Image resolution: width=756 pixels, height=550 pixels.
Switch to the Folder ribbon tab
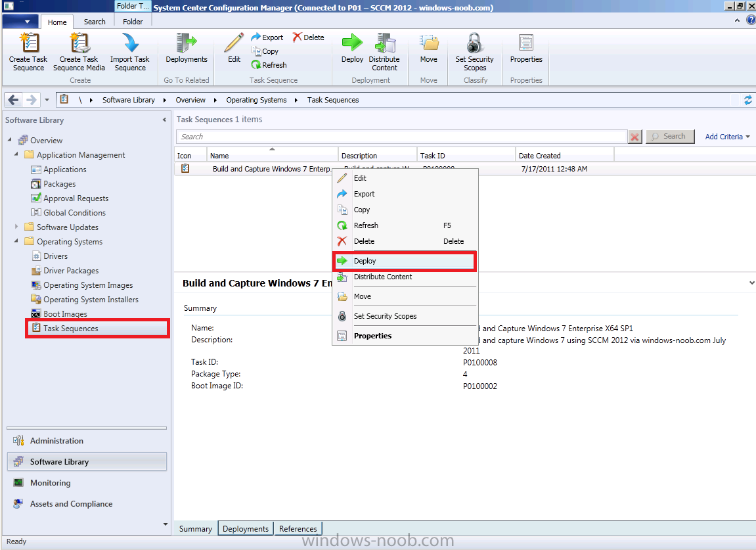(x=133, y=22)
